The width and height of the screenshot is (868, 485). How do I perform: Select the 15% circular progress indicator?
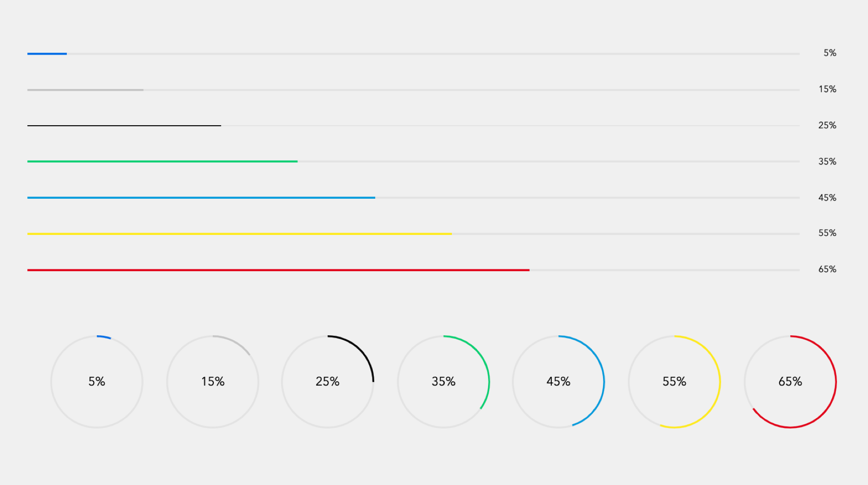pos(212,381)
